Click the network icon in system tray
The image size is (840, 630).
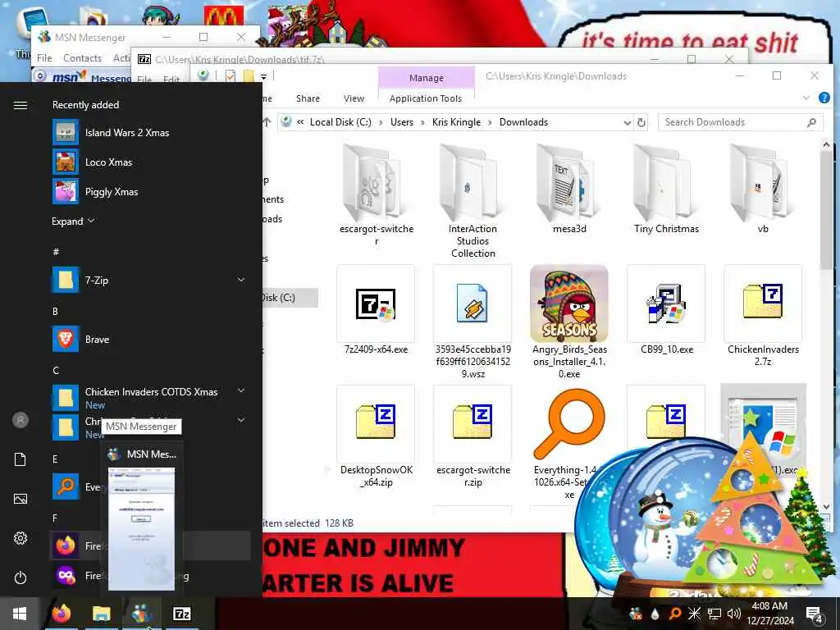714,614
